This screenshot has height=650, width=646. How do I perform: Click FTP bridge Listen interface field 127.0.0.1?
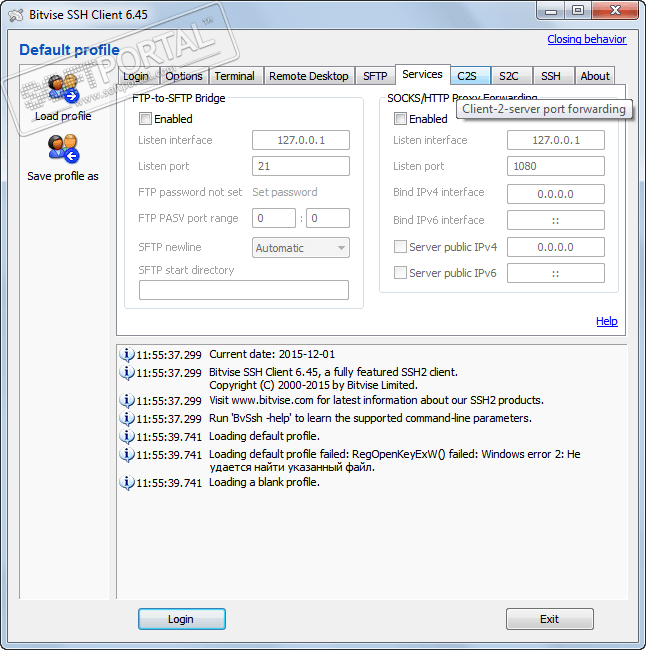301,140
